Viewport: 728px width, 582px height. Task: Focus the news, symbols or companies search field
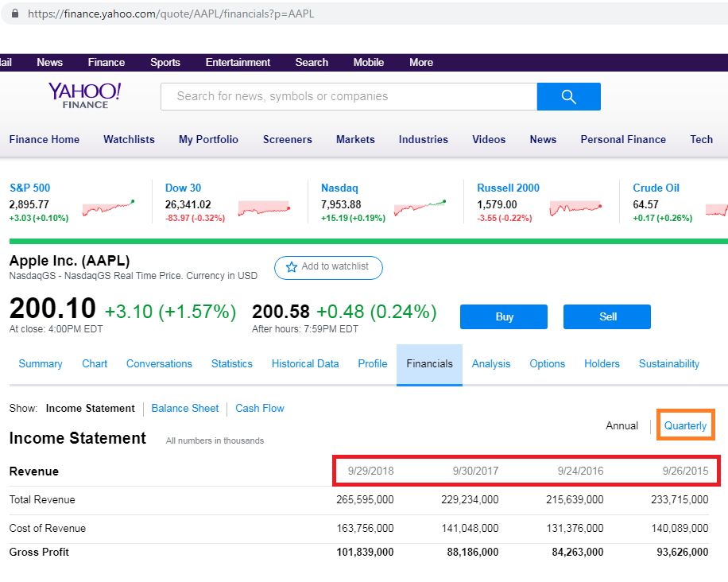349,97
